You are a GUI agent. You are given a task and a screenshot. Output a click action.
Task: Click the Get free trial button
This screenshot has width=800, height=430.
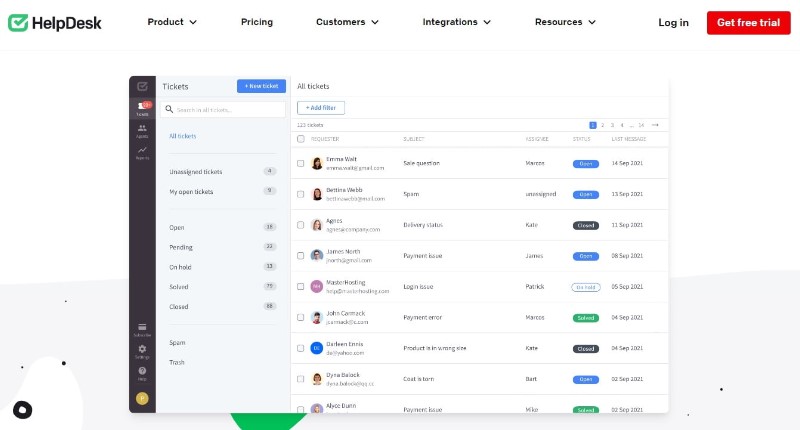pos(748,22)
